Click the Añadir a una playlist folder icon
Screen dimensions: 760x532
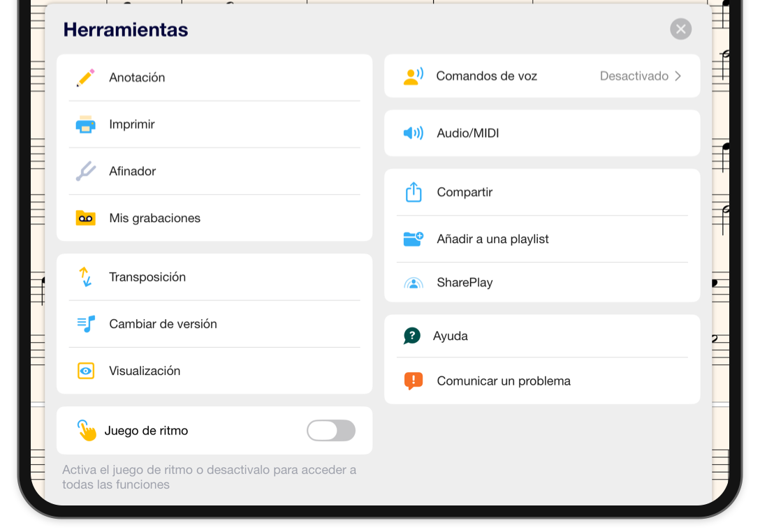pos(414,239)
